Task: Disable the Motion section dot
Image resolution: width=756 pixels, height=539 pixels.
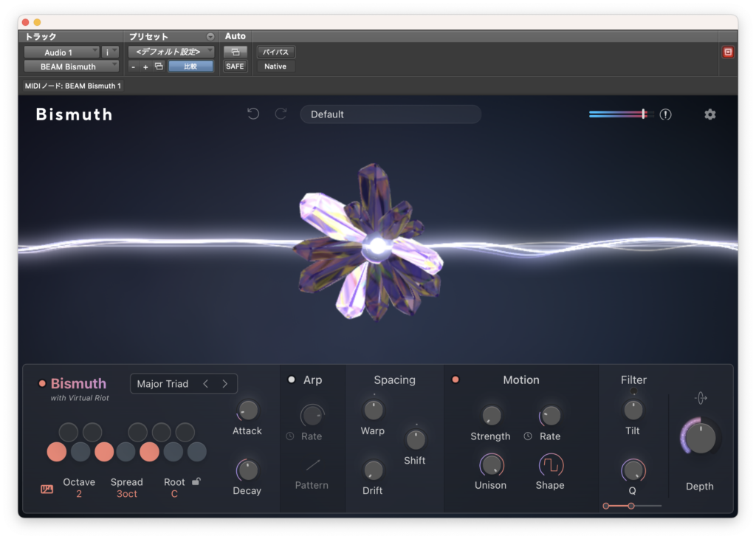Action: (455, 380)
